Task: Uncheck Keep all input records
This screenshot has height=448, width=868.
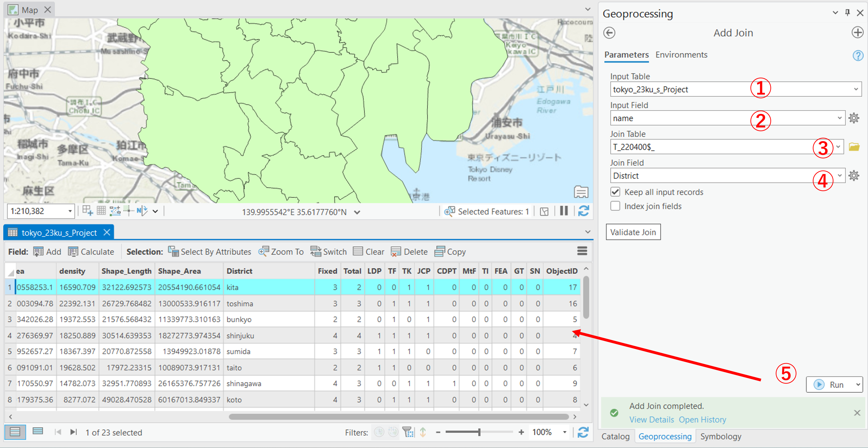Action: (x=615, y=192)
